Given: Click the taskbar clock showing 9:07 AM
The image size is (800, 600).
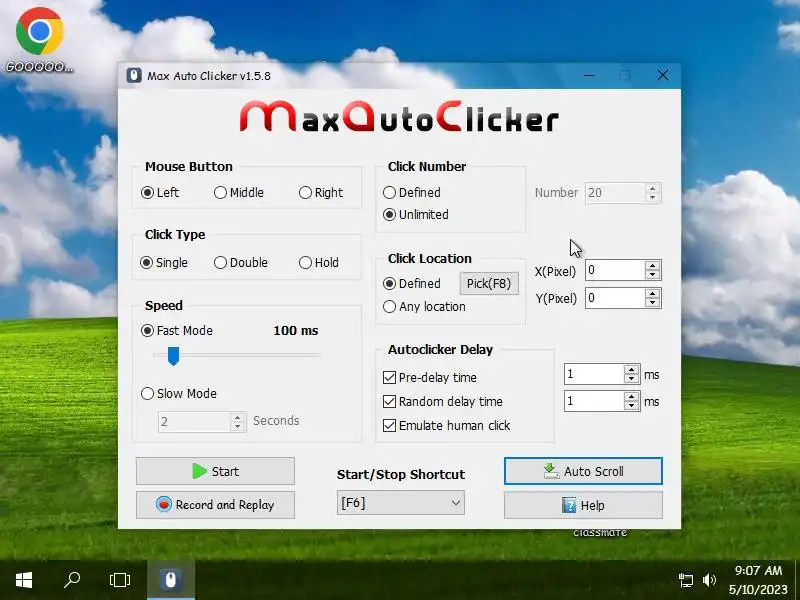Looking at the screenshot, I should click(x=758, y=570).
